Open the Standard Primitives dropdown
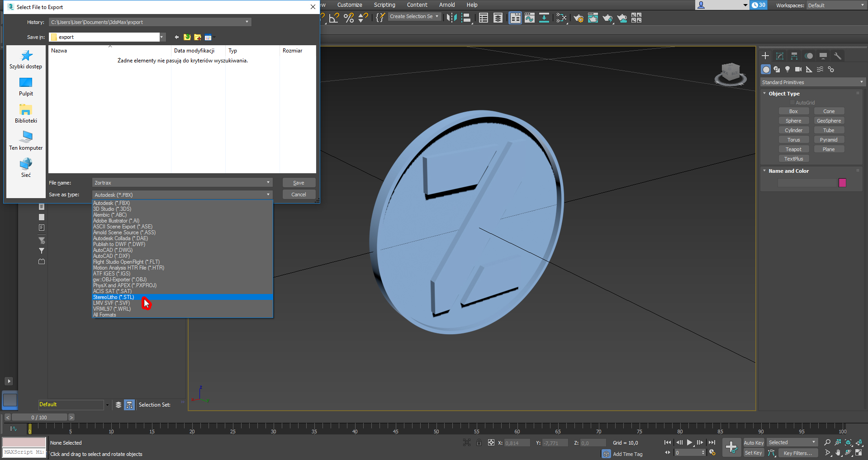 pos(812,82)
